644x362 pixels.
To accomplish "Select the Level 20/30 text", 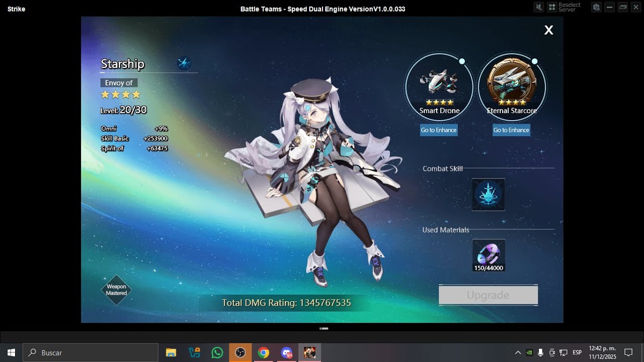I will pos(124,110).
